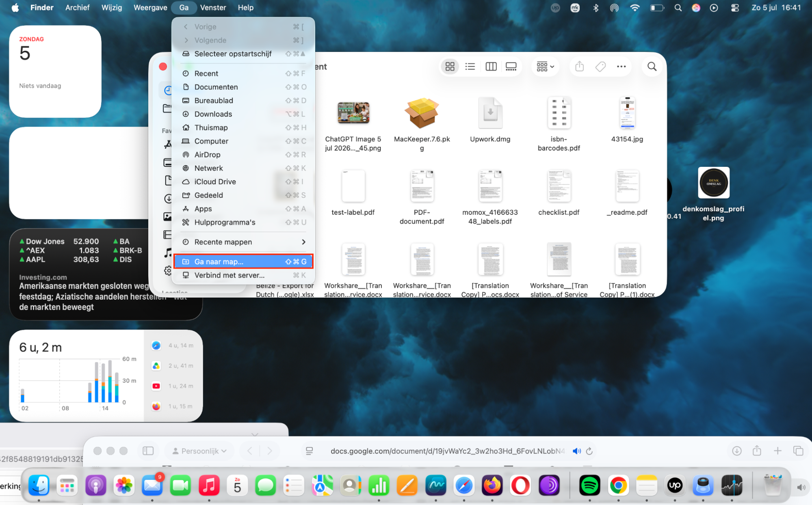This screenshot has width=812, height=505.
Task: Select Thuismap in the Ga menu
Action: click(244, 127)
